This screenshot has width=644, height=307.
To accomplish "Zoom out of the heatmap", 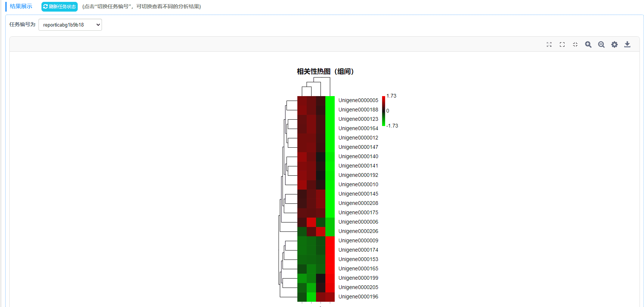I will 601,44.
